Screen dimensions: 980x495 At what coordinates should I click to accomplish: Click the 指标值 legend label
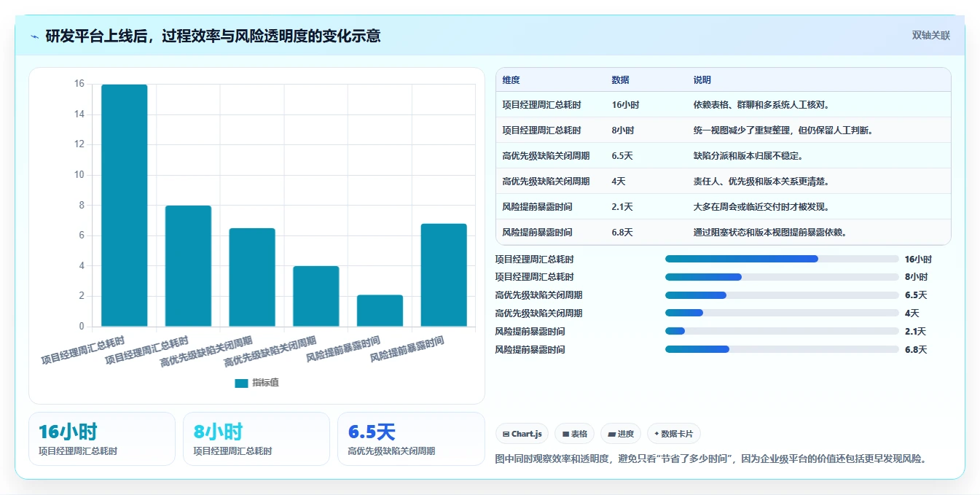pos(265,383)
